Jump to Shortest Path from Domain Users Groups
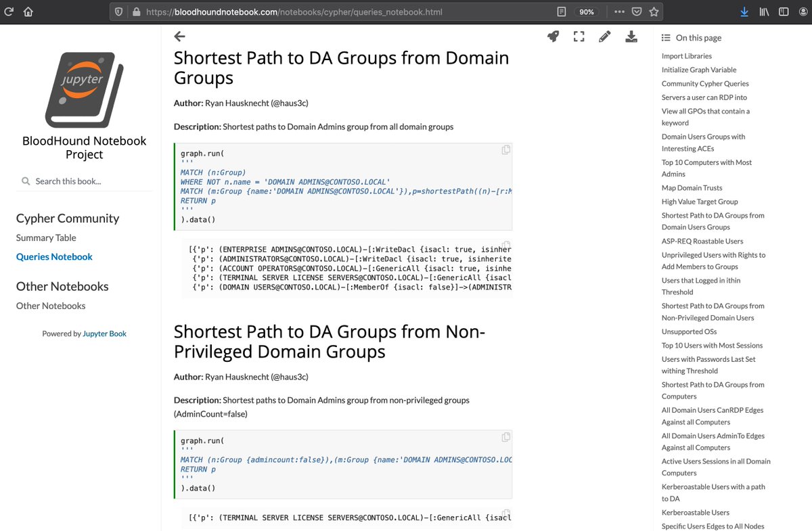This screenshot has height=531, width=812. pyautogui.click(x=713, y=221)
